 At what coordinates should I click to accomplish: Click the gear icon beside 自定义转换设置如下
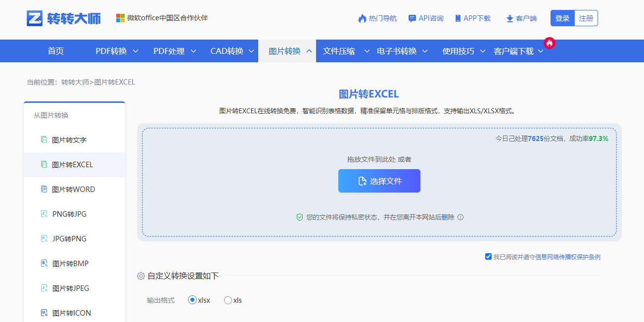coord(141,276)
